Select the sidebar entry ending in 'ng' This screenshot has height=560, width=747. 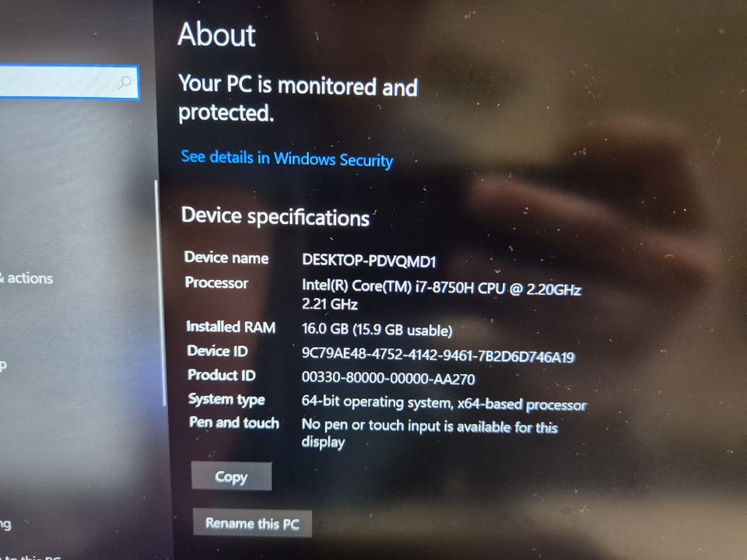click(5, 524)
